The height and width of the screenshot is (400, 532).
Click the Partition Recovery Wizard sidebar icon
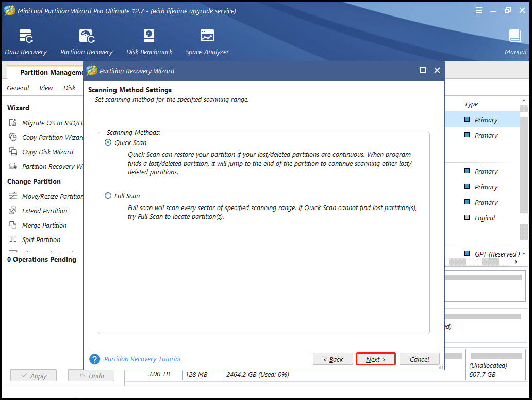[x=13, y=166]
